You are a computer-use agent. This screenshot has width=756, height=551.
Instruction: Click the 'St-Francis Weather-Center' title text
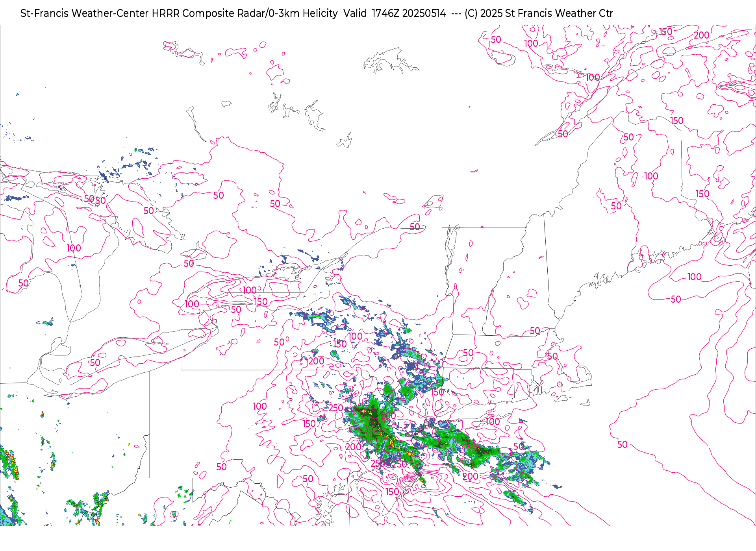coord(85,13)
